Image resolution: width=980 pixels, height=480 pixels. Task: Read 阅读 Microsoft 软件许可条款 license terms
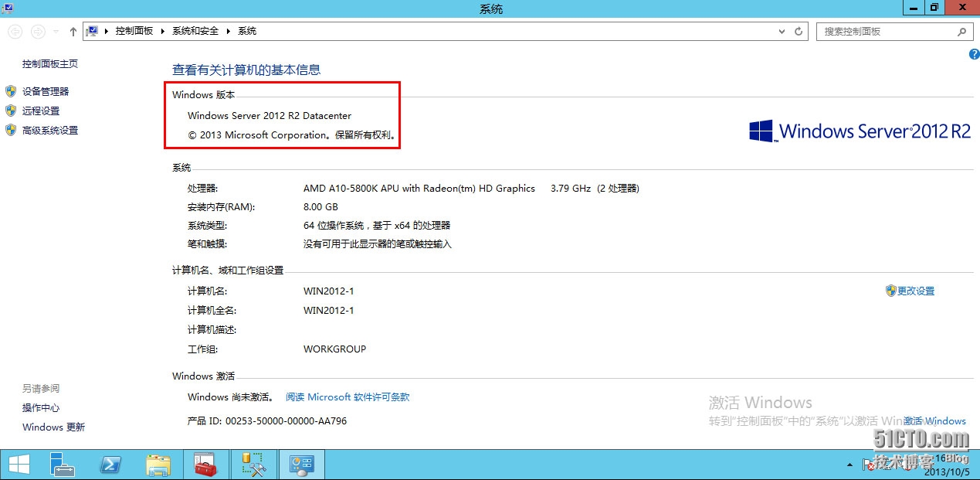(x=348, y=397)
